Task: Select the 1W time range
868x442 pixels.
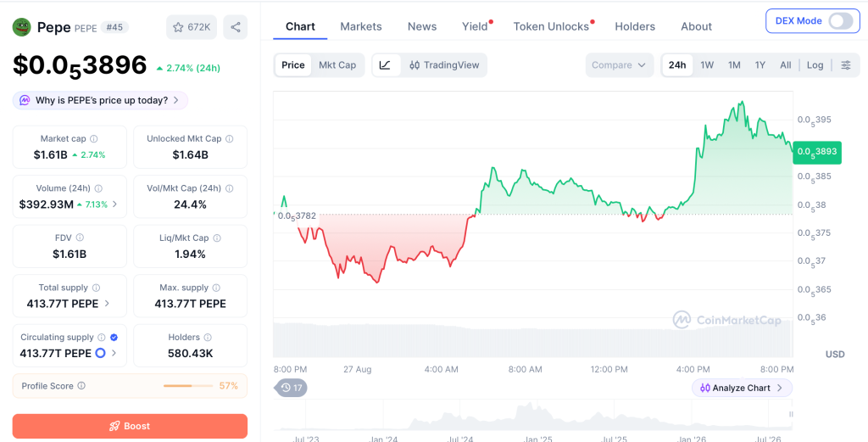Action: pos(707,64)
